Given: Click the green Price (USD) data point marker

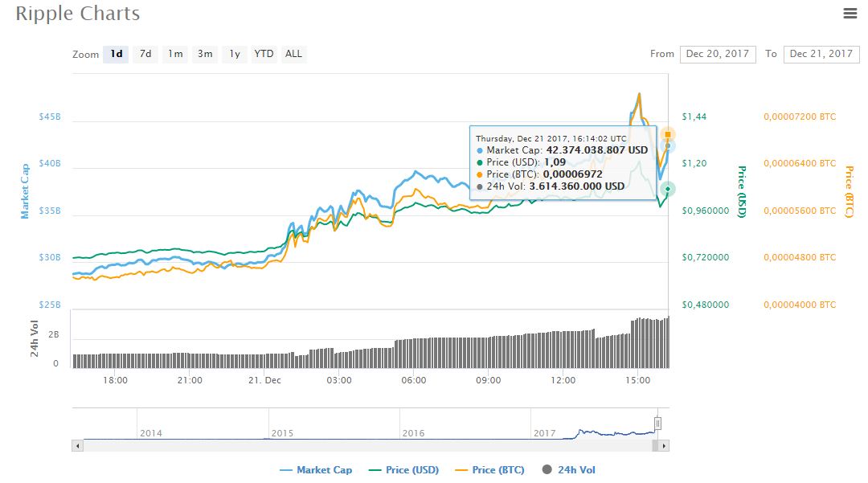Looking at the screenshot, I should pos(668,189).
